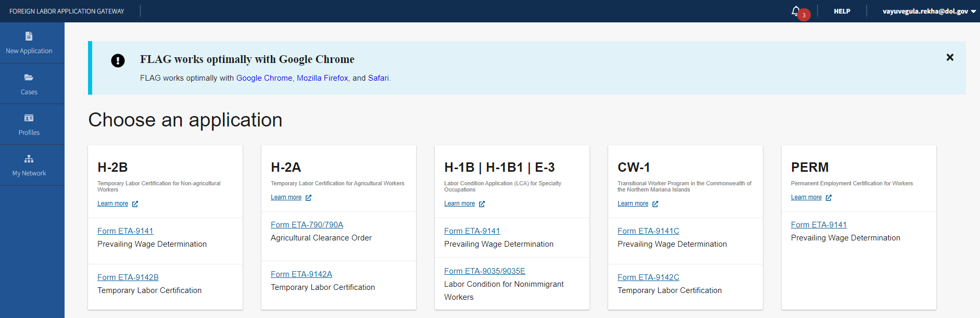The height and width of the screenshot is (318, 980).
Task: Click Agricultural Clearance Order text
Action: click(321, 238)
